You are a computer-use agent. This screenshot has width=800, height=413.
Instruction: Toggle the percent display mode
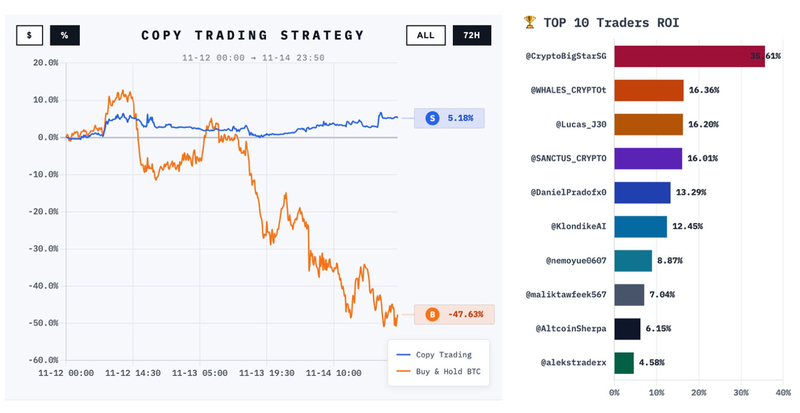(x=64, y=36)
